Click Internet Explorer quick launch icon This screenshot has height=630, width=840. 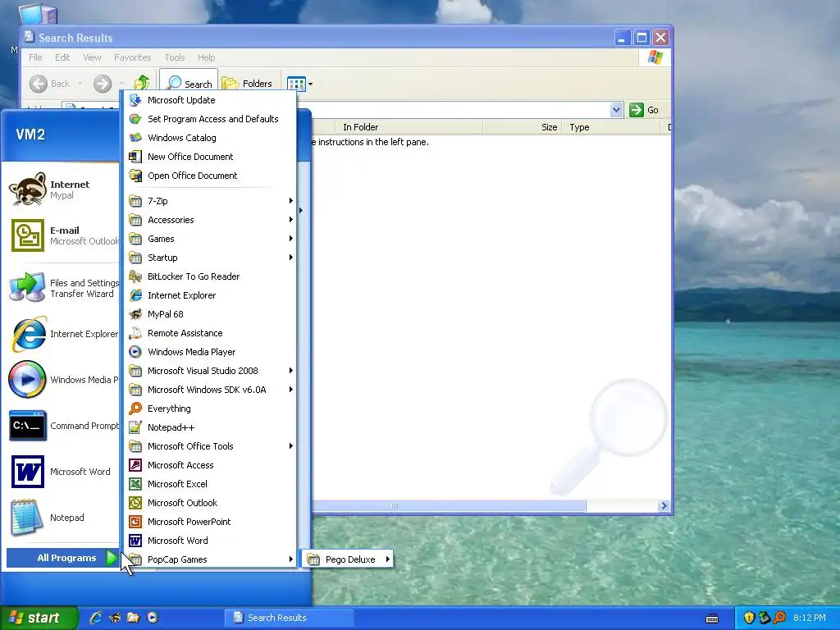coord(96,618)
